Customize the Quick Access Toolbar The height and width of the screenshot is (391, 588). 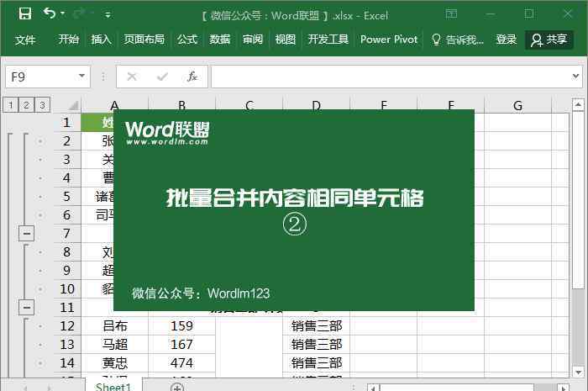pos(108,15)
